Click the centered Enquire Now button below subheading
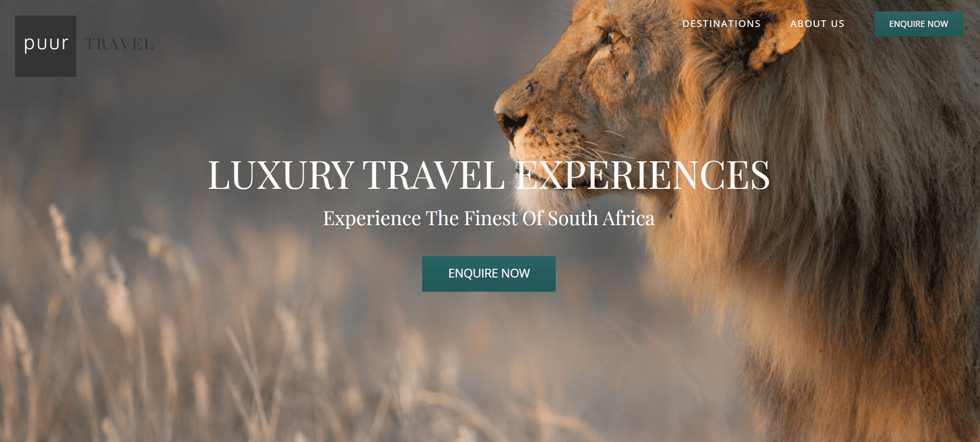This screenshot has width=980, height=442. point(489,273)
